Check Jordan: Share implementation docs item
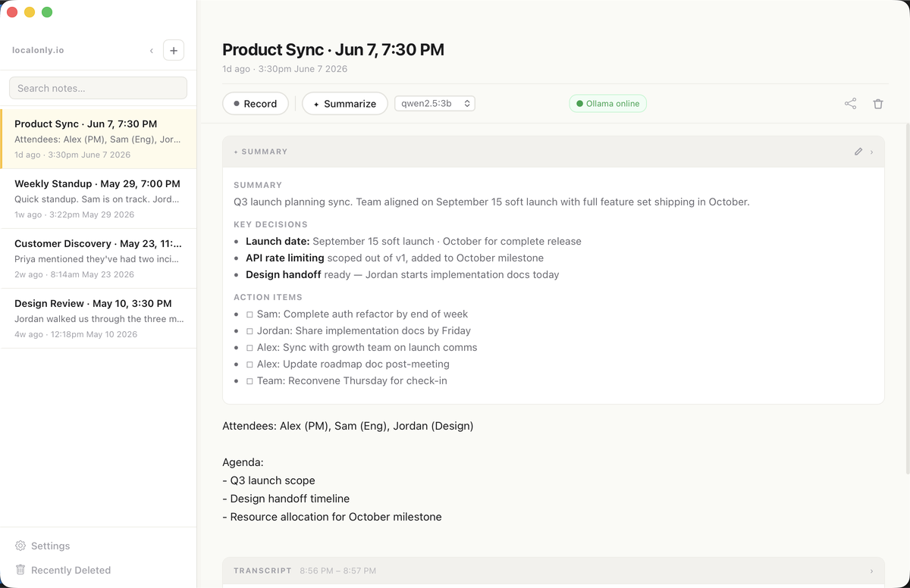Viewport: 910px width, 588px height. 249,330
